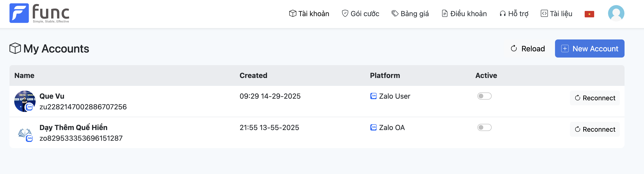Viewport: 644px width, 174px height.
Task: Click the Zalo icon beside Zalo OA
Action: coord(373,127)
